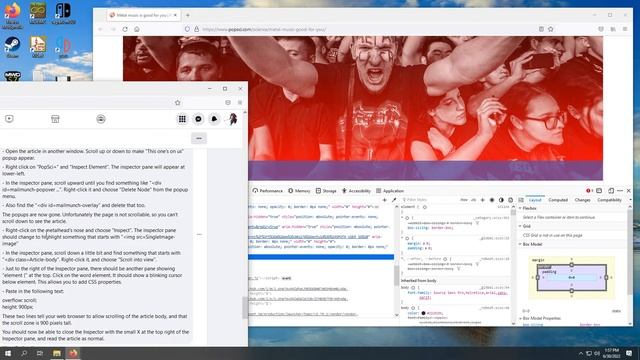Click the Firefox taskbar icon
Screen dimensions: 640x360
point(73,353)
